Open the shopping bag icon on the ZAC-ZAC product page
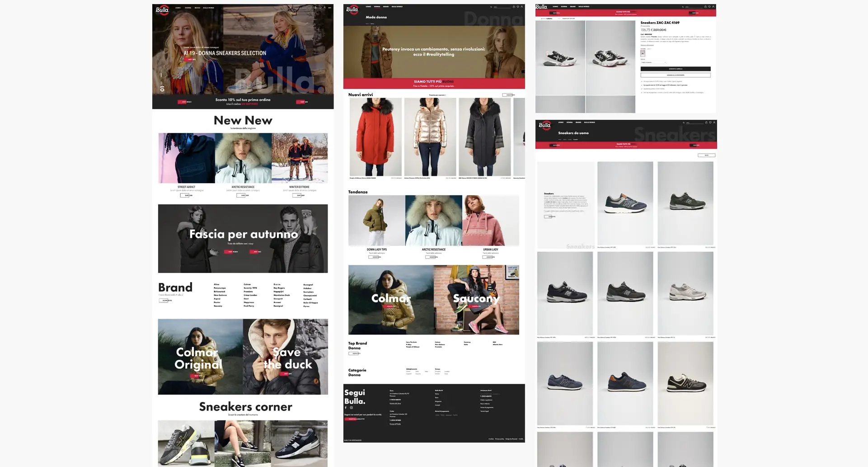Image resolution: width=868 pixels, height=467 pixels. click(705, 7)
